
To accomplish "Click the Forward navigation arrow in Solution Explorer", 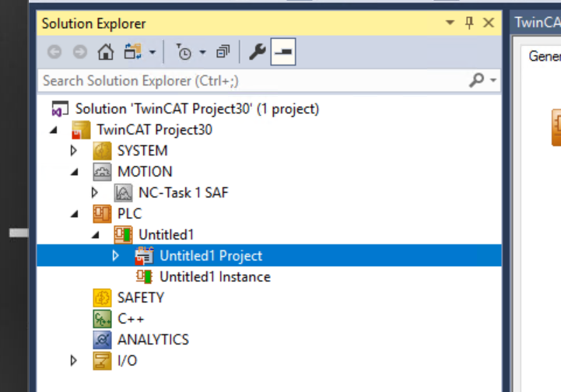I will [80, 52].
